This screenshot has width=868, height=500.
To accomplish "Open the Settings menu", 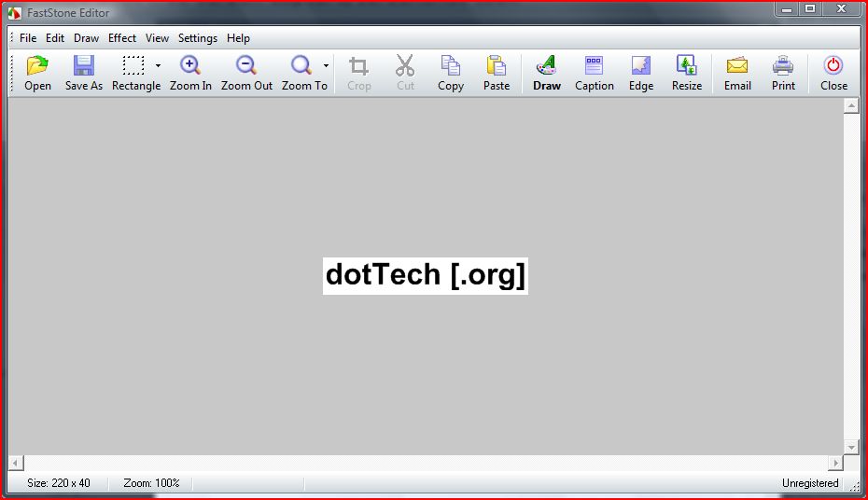I will tap(198, 38).
